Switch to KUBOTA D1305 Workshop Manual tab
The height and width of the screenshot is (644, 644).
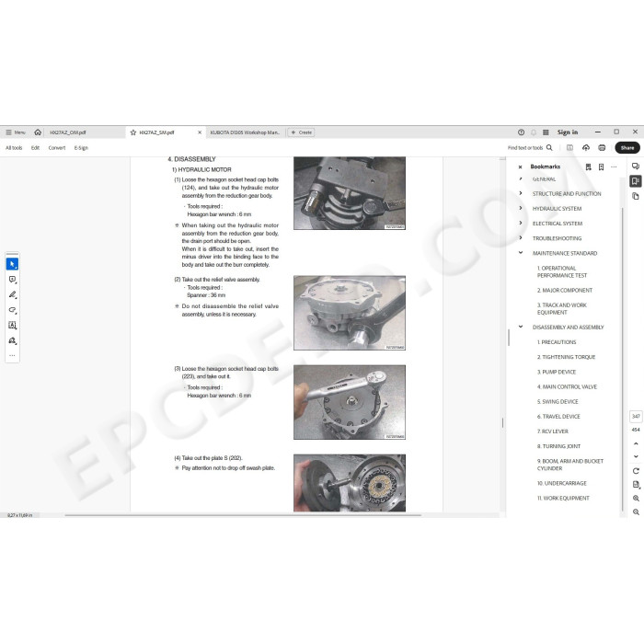click(x=245, y=132)
